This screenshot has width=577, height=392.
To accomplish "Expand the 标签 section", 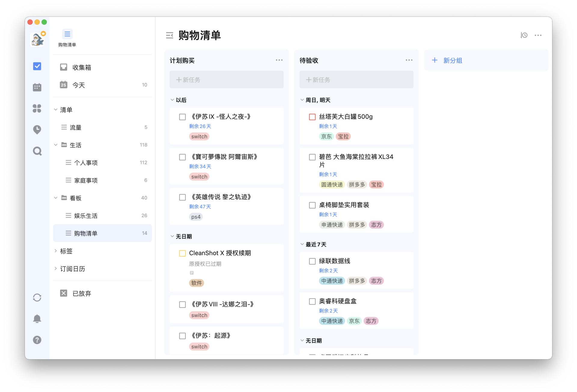I will (56, 251).
